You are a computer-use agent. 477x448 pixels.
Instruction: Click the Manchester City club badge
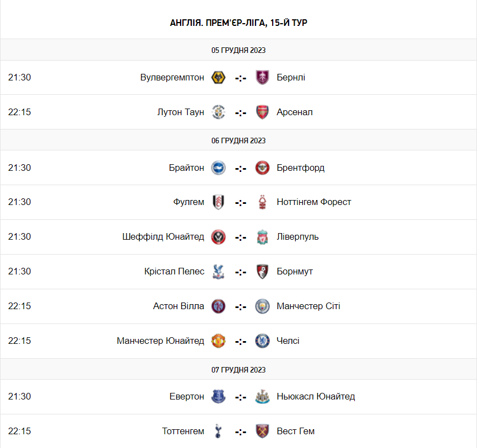262,306
